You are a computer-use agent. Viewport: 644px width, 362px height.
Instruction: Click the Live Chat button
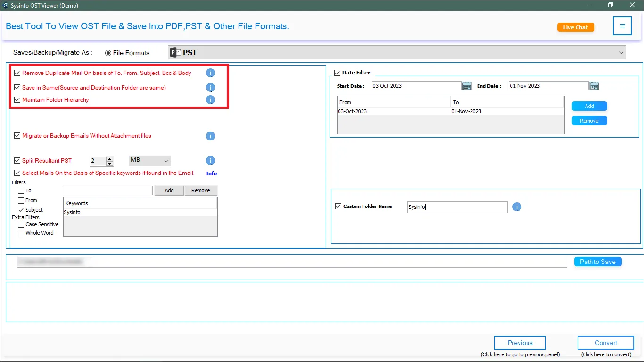coord(575,27)
